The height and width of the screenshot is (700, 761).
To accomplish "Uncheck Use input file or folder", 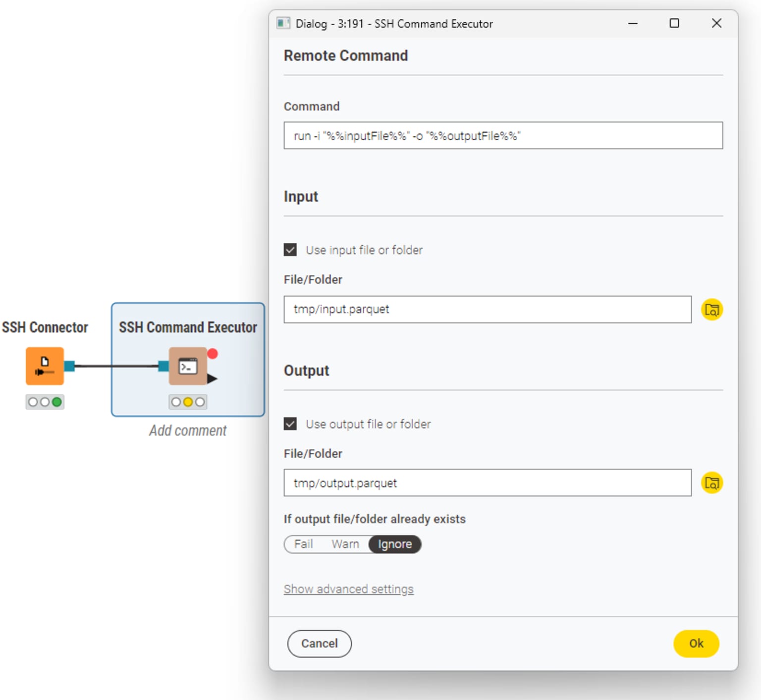I will [x=290, y=250].
